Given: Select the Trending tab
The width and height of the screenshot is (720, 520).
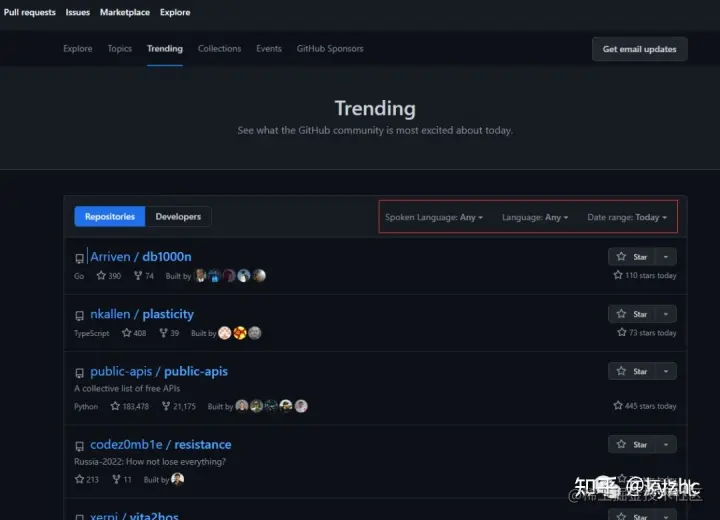Looking at the screenshot, I should click(x=165, y=49).
